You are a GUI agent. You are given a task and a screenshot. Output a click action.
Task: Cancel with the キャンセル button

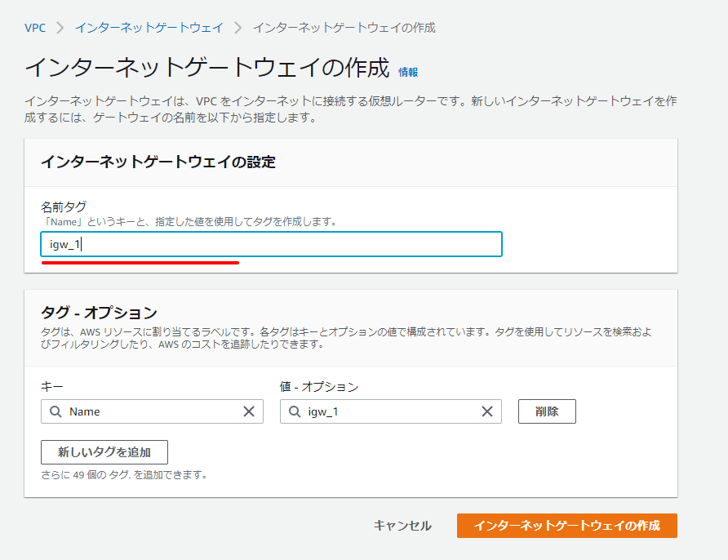point(402,526)
